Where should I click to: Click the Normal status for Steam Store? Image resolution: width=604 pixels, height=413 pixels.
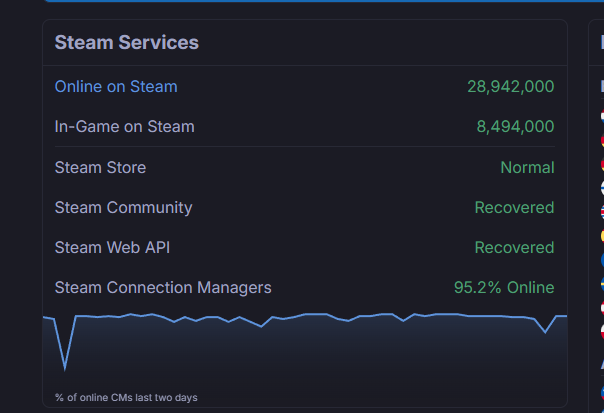click(x=527, y=168)
